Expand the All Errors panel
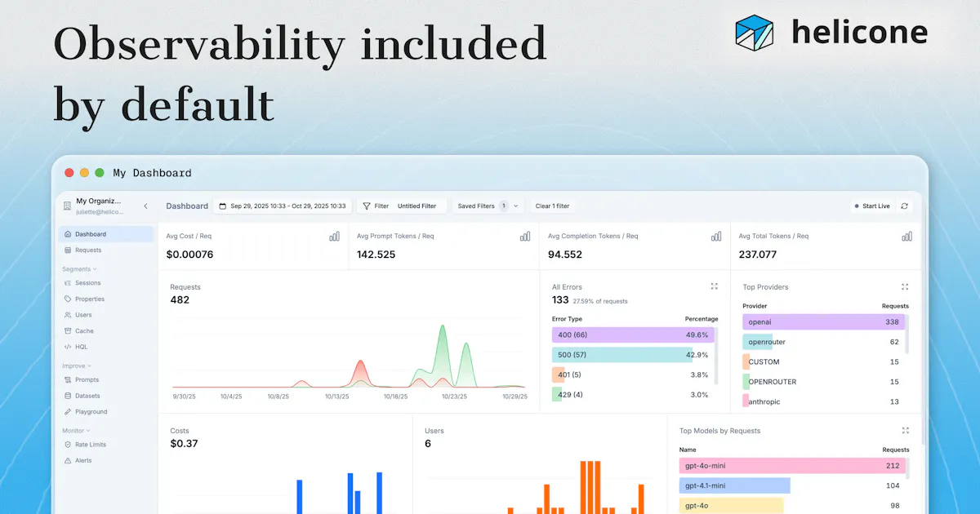 tap(715, 286)
